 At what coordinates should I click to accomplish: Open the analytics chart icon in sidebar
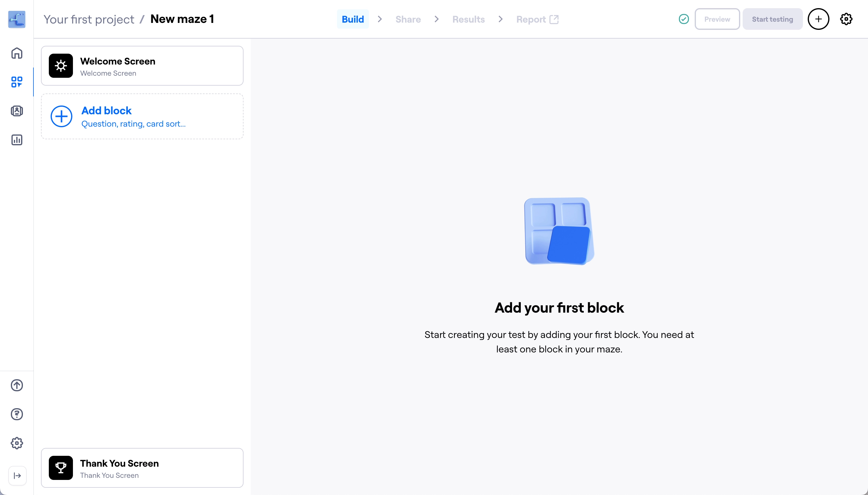(x=17, y=140)
